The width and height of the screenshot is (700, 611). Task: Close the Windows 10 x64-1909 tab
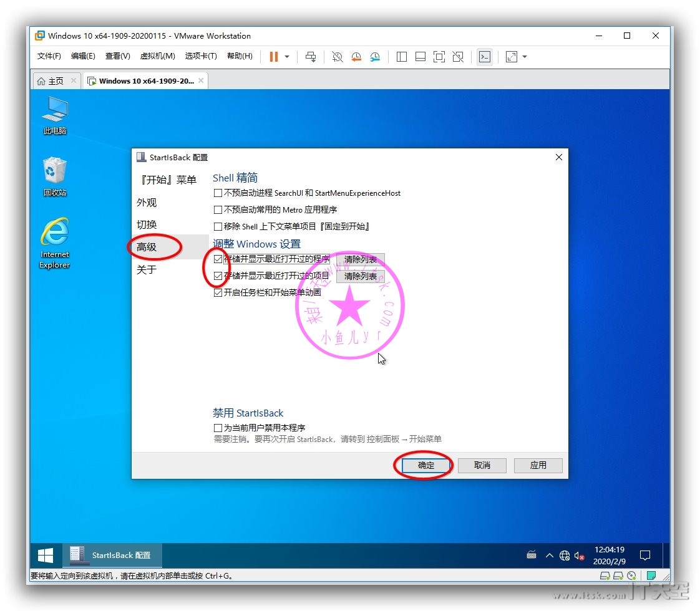(x=201, y=80)
